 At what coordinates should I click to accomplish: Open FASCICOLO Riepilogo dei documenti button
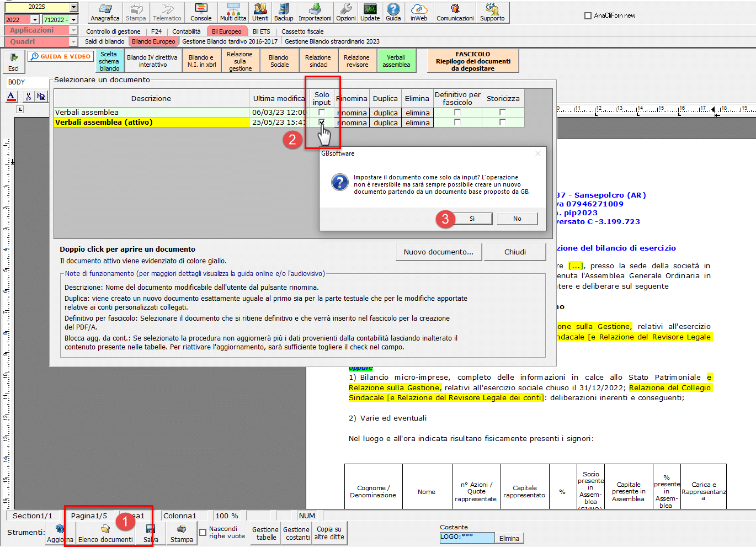[x=473, y=61]
